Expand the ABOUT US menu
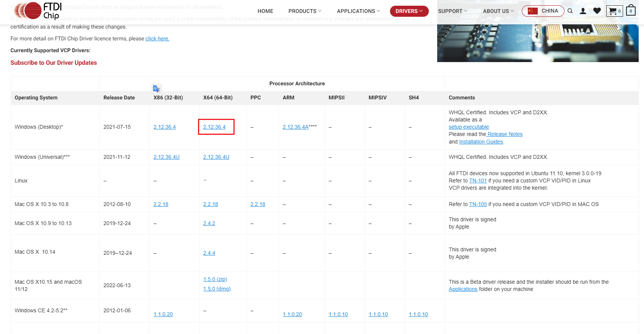 (x=499, y=11)
